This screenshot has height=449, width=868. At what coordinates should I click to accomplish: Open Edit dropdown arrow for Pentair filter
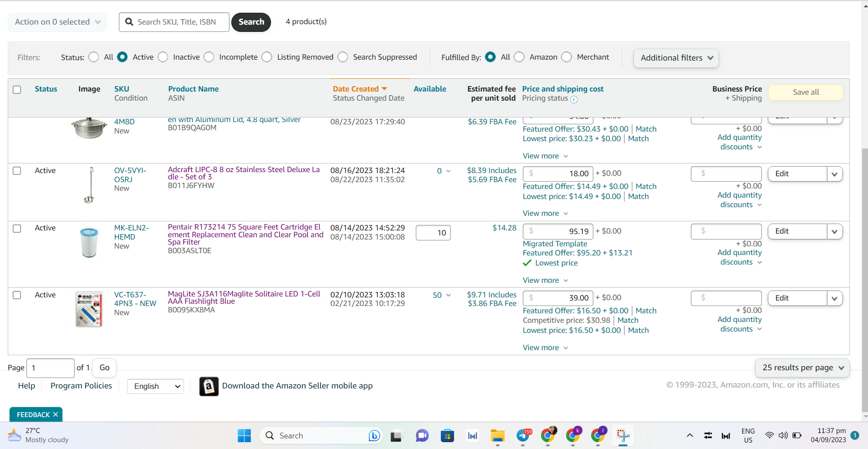coord(835,232)
